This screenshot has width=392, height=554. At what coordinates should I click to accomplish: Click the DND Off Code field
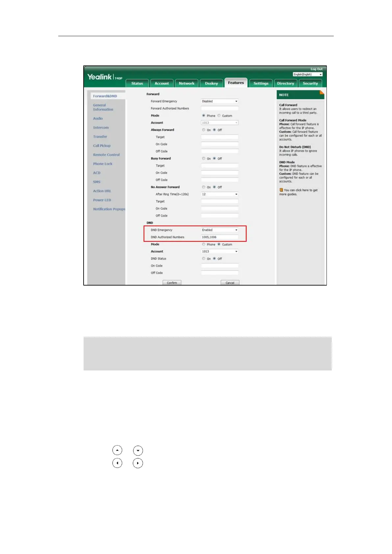(x=220, y=273)
